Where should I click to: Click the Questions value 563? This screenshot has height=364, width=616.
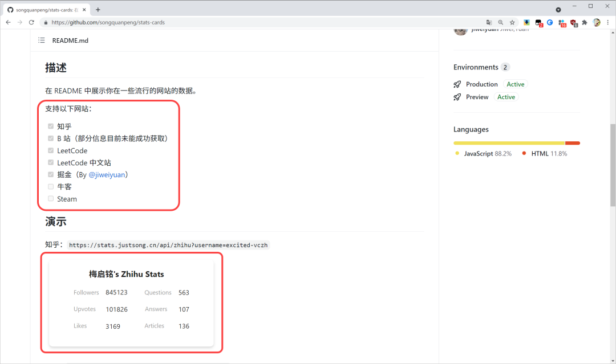coord(184,293)
